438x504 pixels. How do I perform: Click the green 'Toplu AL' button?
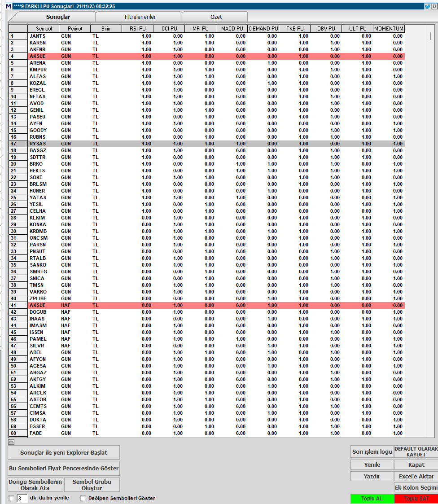372,499
